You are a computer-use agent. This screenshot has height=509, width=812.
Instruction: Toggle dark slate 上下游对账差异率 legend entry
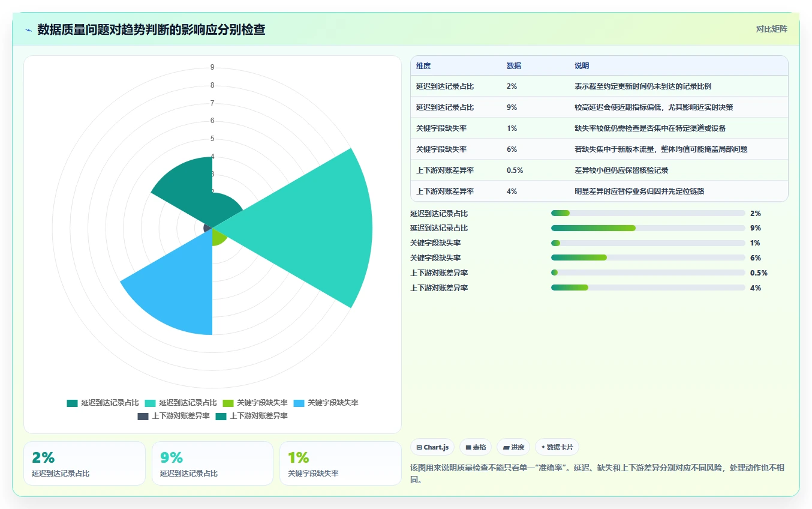173,416
